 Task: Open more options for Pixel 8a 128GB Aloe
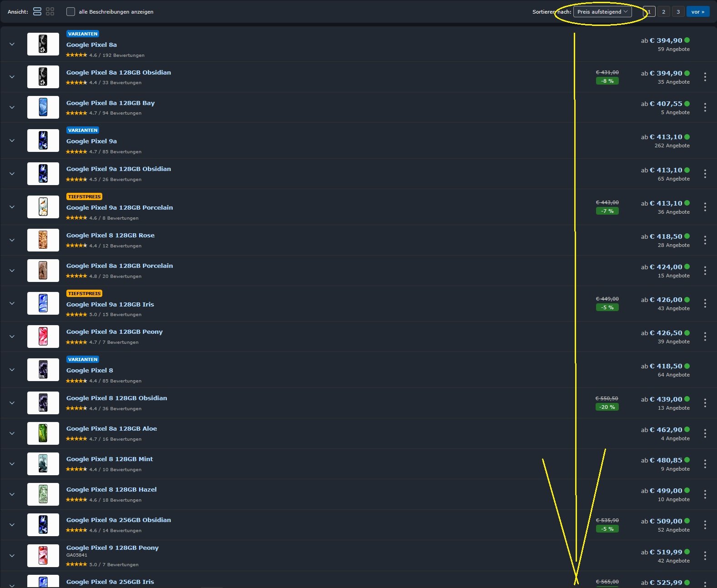click(x=705, y=433)
